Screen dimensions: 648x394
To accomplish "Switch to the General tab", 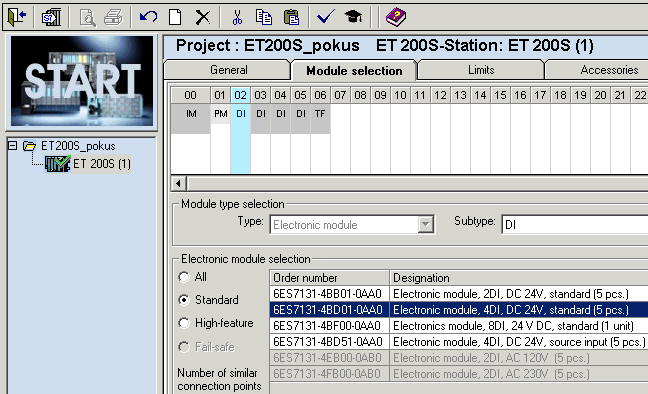I will [229, 70].
